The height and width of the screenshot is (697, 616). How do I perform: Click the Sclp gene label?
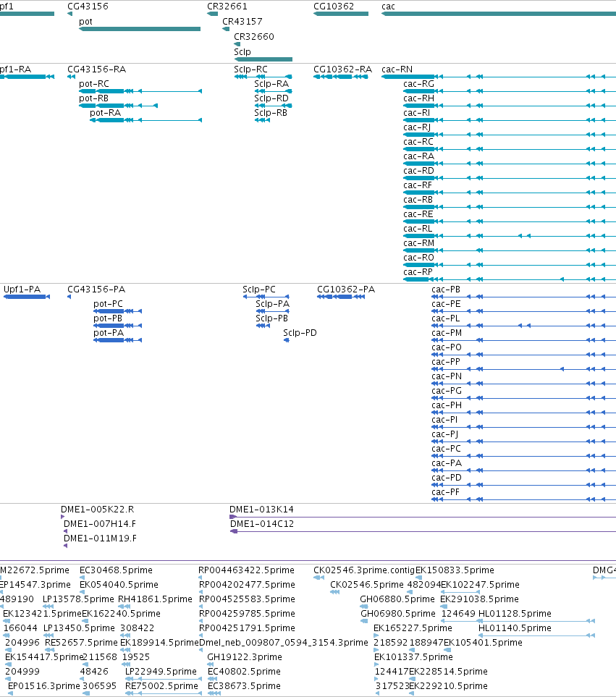[x=242, y=51]
